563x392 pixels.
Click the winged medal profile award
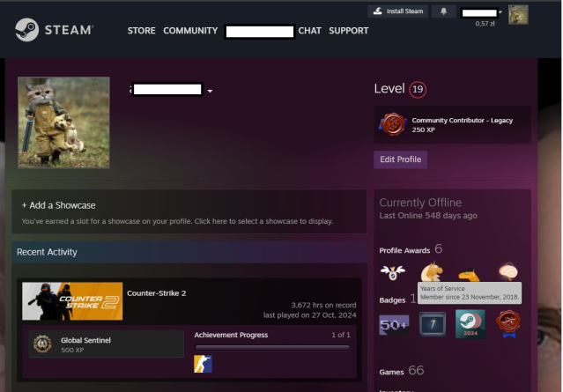(x=393, y=272)
